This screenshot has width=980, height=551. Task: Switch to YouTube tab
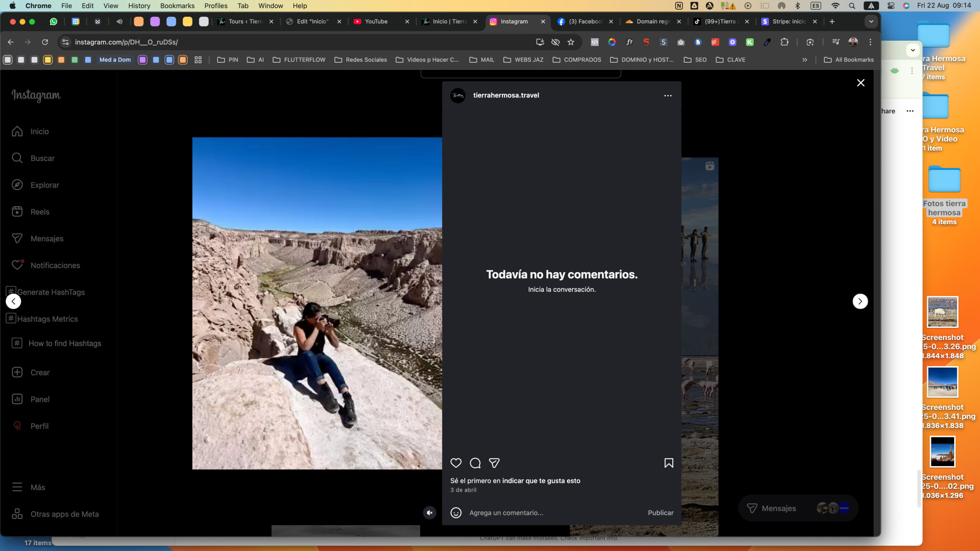pyautogui.click(x=377, y=21)
